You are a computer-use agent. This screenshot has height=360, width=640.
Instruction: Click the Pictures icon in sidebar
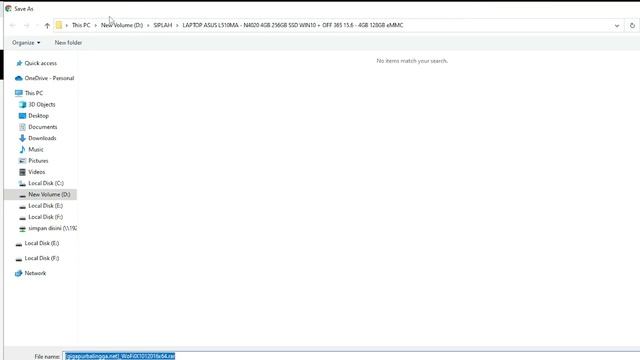tap(22, 161)
